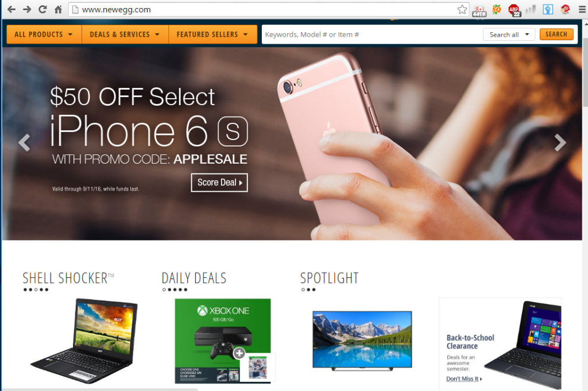Click the browser forward arrow
This screenshot has width=588, height=391.
(26, 9)
